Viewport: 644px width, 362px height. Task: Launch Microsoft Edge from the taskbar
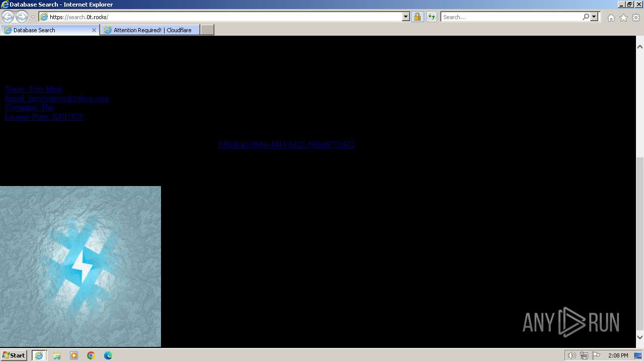pyautogui.click(x=108, y=355)
